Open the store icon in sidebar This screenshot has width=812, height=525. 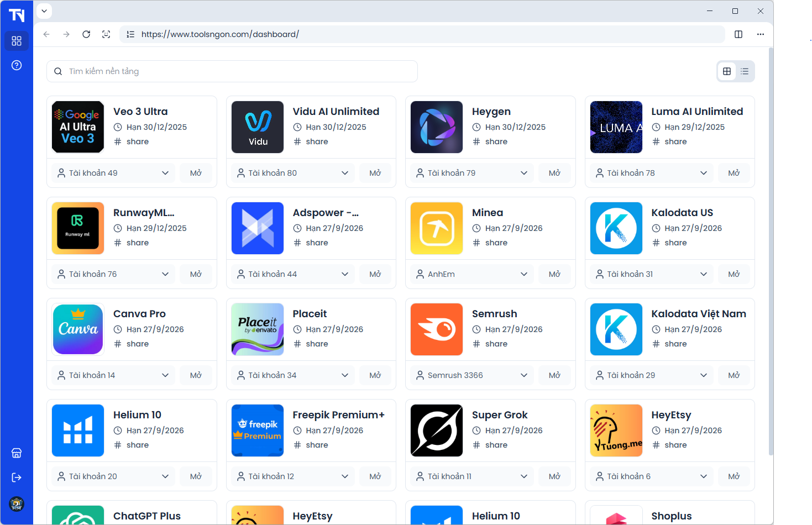(x=17, y=453)
